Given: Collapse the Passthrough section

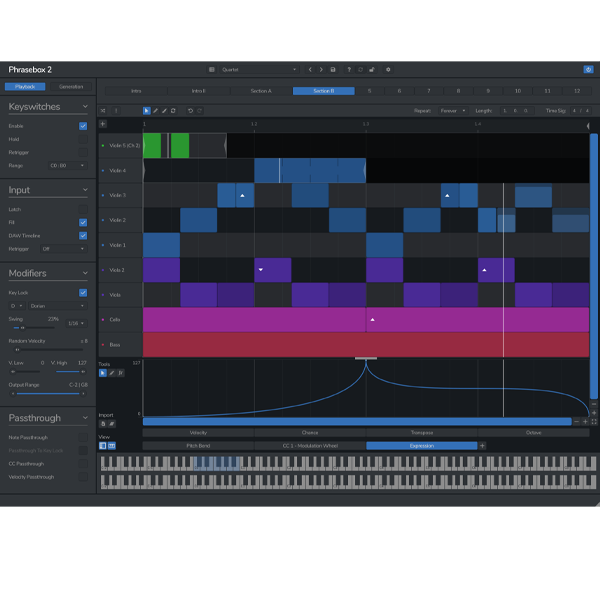Looking at the screenshot, I should [x=85, y=418].
